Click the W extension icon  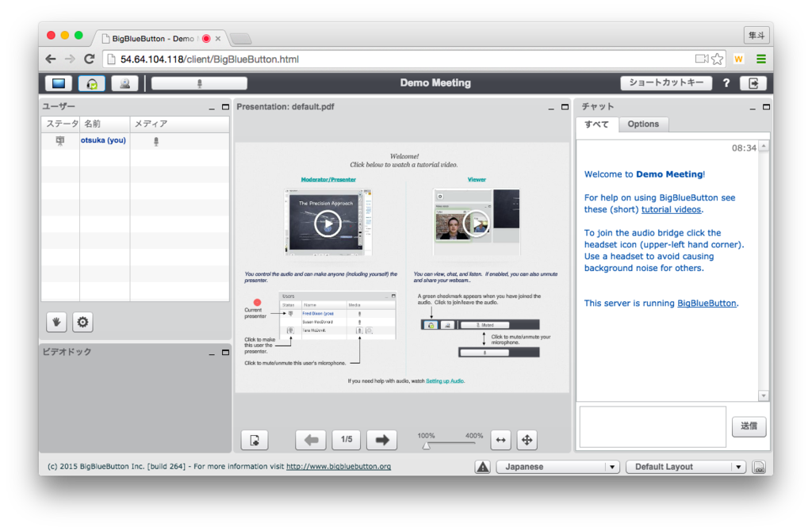(738, 59)
